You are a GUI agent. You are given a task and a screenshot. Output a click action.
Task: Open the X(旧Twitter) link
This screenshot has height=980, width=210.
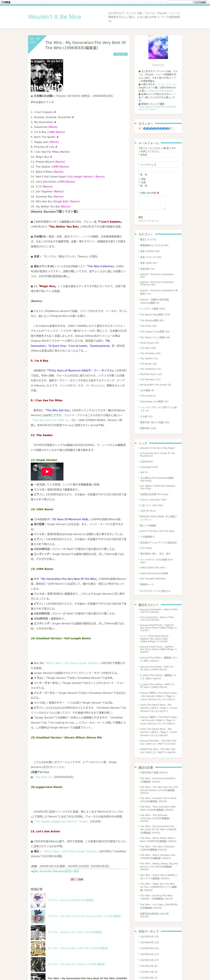[147, 461]
